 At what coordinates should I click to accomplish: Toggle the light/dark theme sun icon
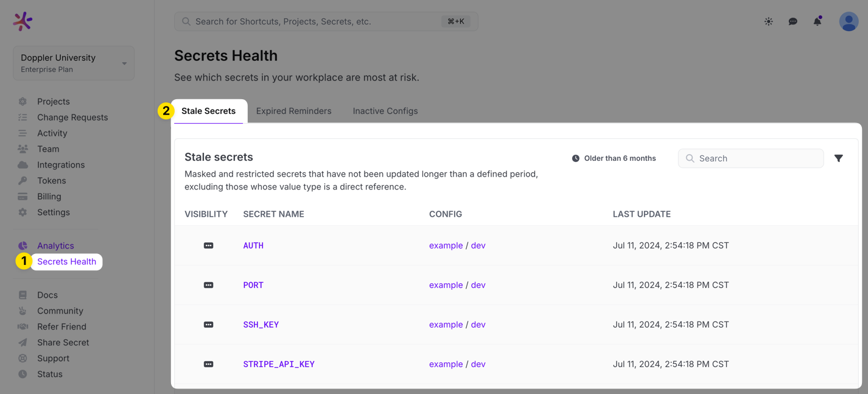(x=769, y=21)
